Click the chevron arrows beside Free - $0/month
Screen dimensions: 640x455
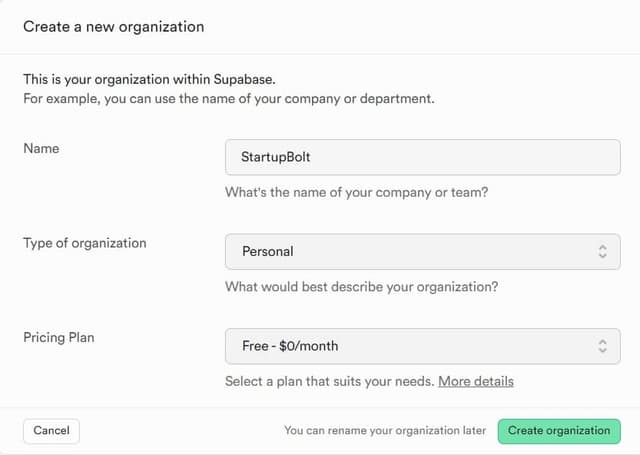tap(602, 346)
